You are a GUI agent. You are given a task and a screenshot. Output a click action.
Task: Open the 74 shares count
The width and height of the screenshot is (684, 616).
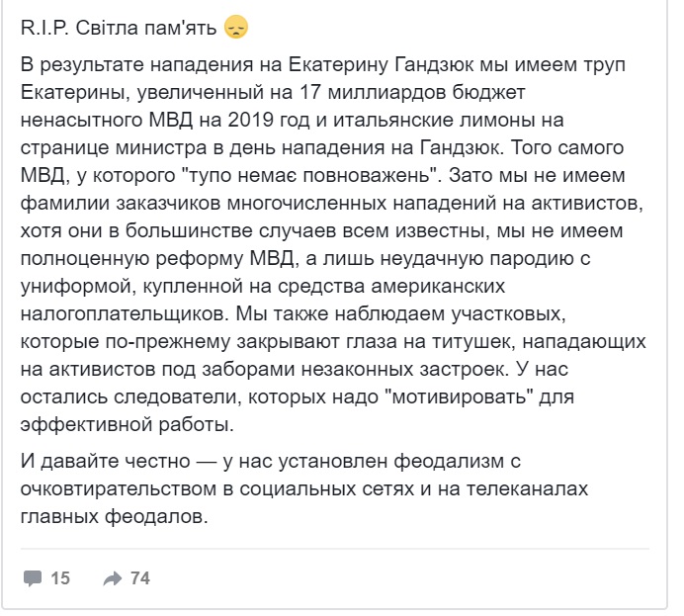140,578
